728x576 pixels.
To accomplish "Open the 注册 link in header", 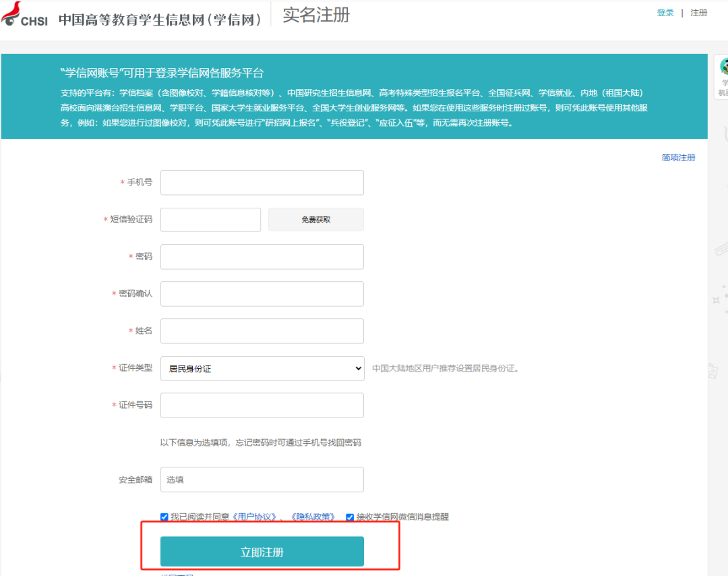I will click(x=698, y=13).
